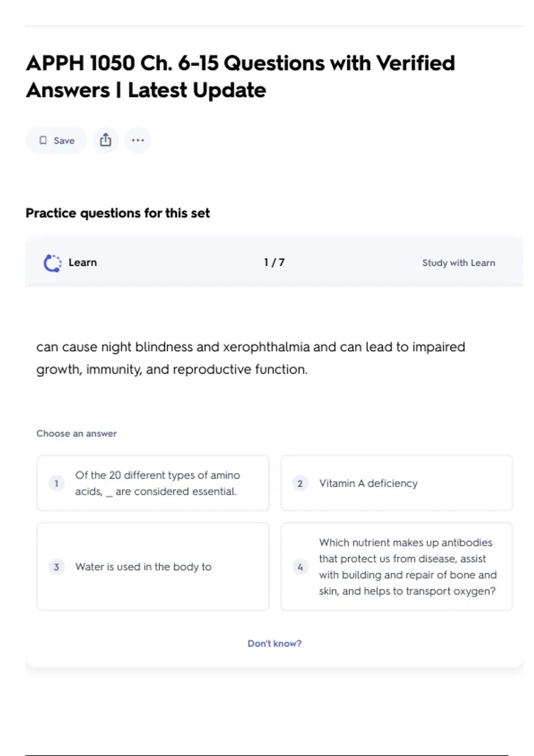Click the number 3 answer badge

pyautogui.click(x=57, y=567)
